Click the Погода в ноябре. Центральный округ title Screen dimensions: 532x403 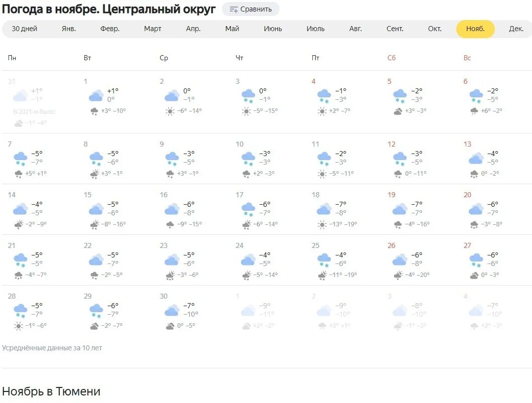pos(108,9)
